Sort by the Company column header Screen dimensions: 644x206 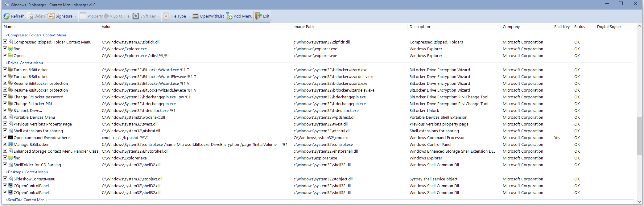[526, 27]
